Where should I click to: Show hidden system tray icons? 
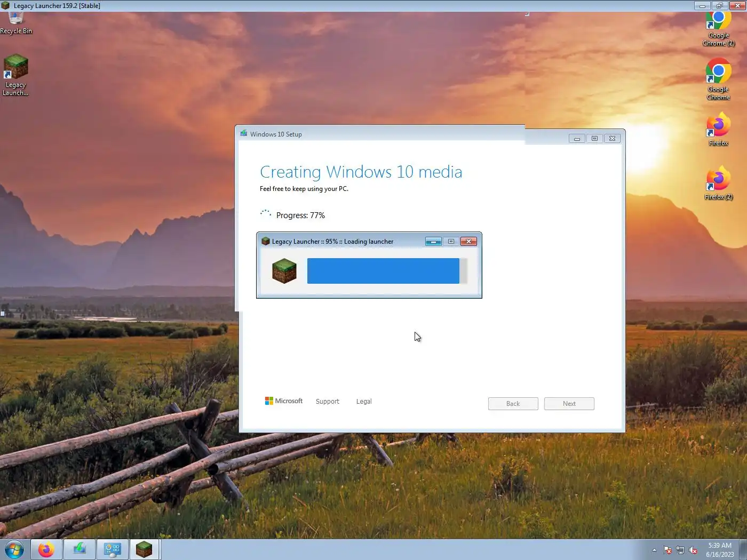point(654,550)
